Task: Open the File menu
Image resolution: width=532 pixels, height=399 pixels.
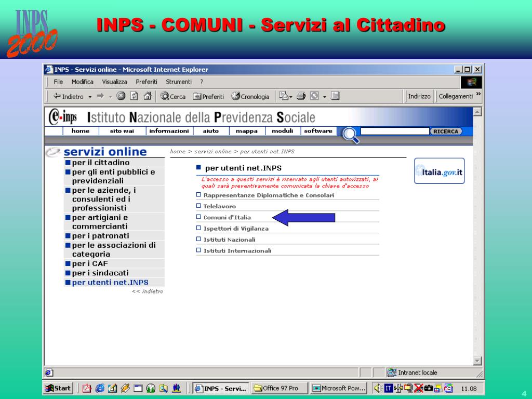Action: [x=58, y=82]
